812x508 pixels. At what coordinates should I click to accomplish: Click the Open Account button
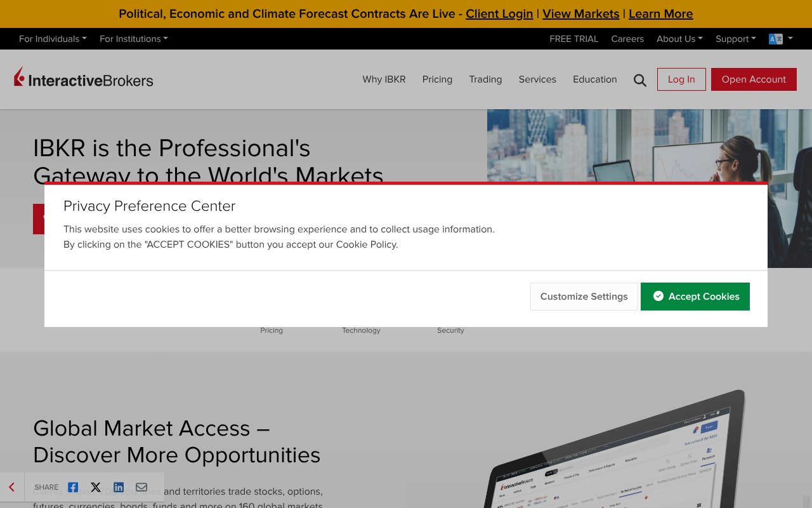(x=754, y=79)
